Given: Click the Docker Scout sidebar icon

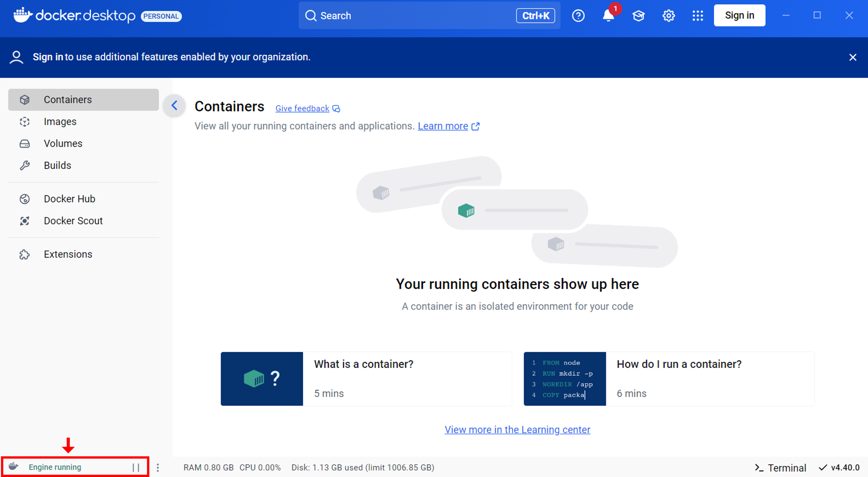Looking at the screenshot, I should point(25,221).
